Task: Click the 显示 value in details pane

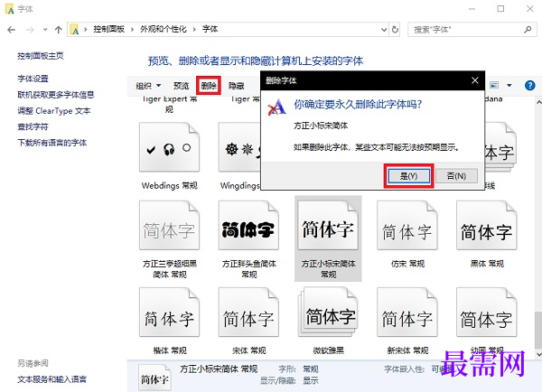Action: 311,380
